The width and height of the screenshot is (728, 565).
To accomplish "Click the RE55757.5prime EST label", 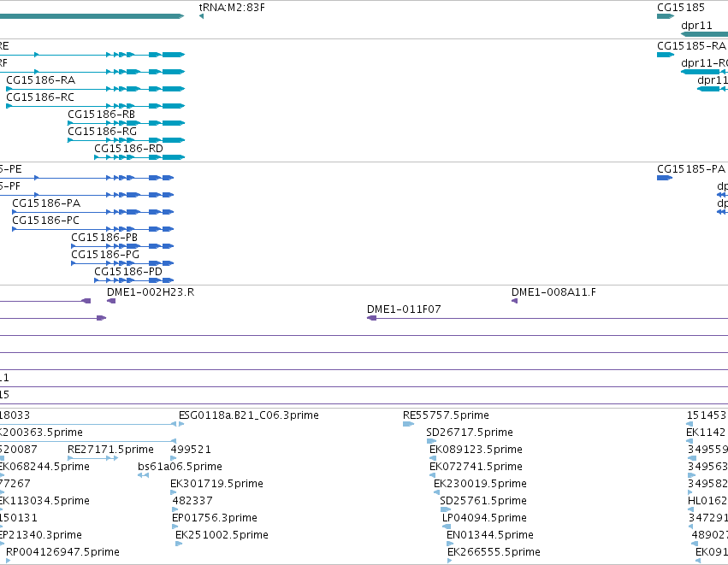I will (446, 415).
